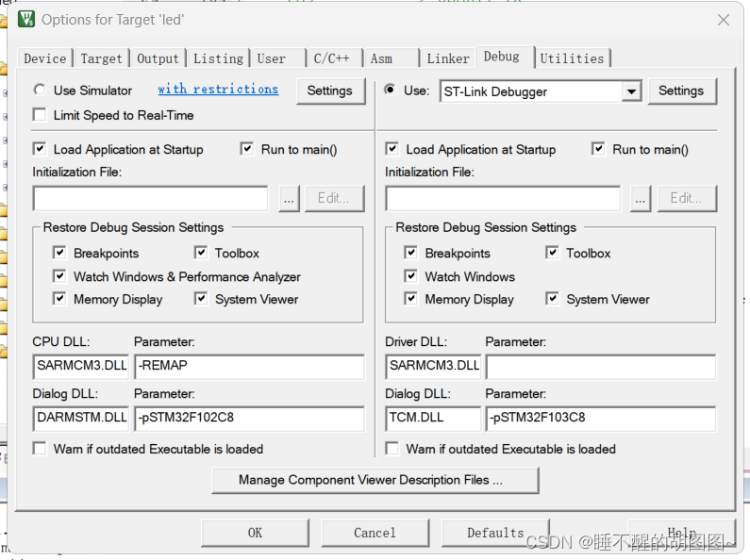The height and width of the screenshot is (560, 750).
Task: Expand the ST-Link Debugger dropdown
Action: click(x=631, y=91)
